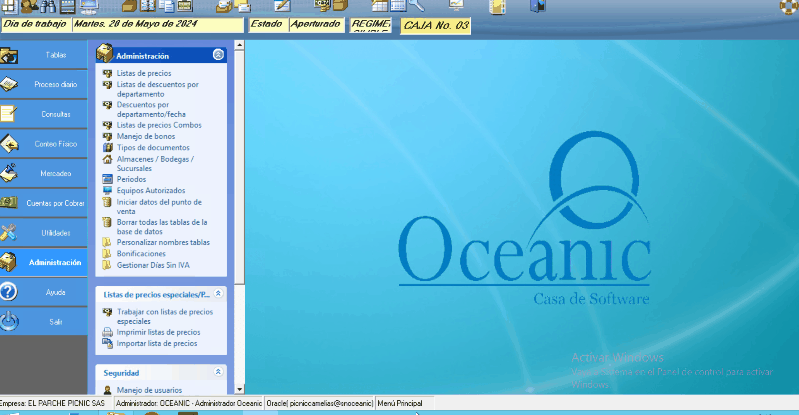Select the Consultas sidebar icon
The width and height of the screenshot is (799, 415).
(x=10, y=114)
